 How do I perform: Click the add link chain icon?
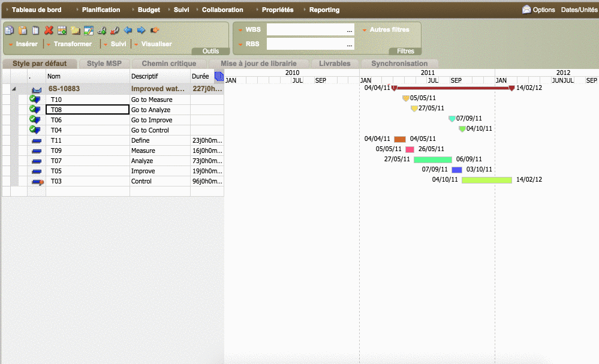[101, 30]
